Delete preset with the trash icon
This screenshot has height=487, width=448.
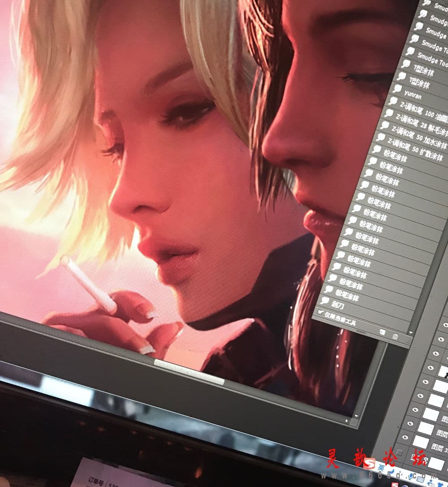pos(395,336)
